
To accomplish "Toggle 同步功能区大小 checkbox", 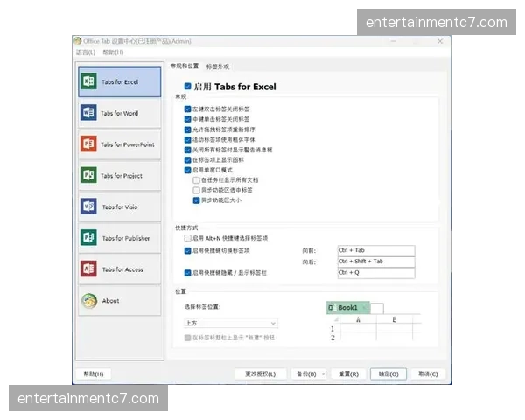I will (197, 200).
